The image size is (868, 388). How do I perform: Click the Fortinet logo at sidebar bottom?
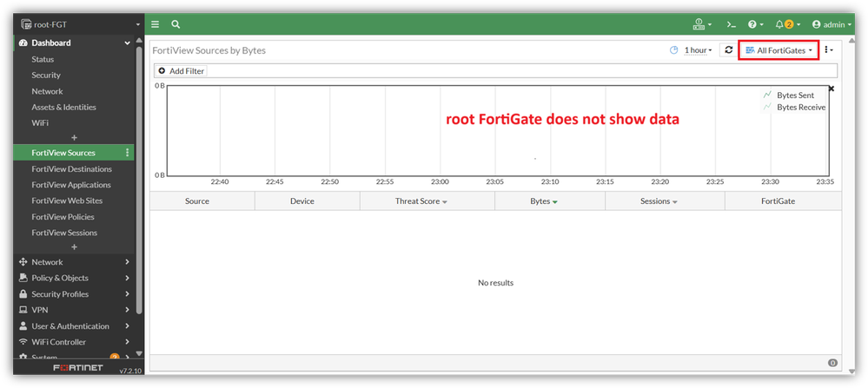click(x=78, y=367)
